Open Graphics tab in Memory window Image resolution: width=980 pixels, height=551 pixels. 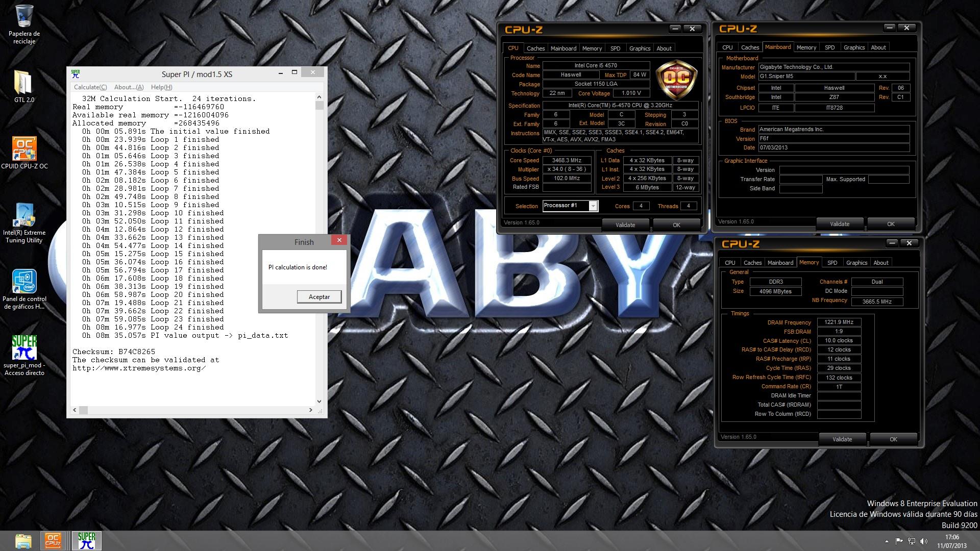(856, 263)
